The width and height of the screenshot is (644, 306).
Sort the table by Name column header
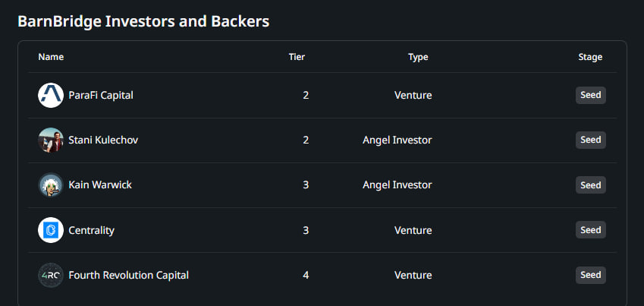(51, 57)
